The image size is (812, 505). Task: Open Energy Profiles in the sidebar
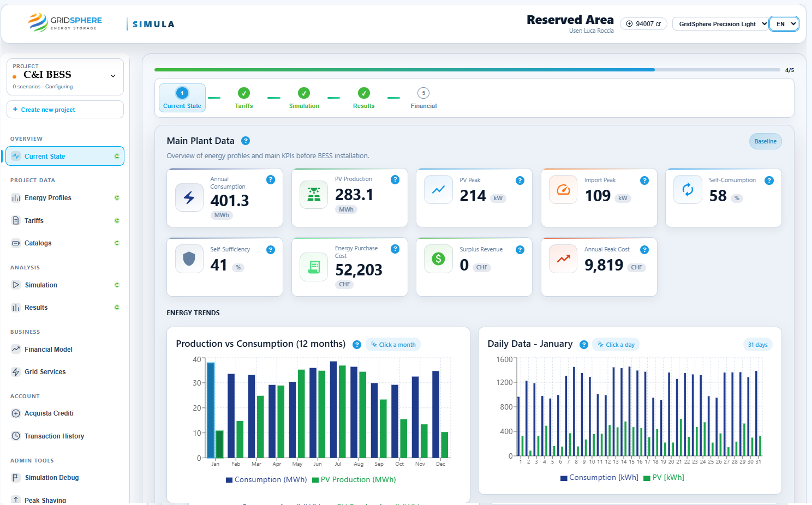coord(65,198)
